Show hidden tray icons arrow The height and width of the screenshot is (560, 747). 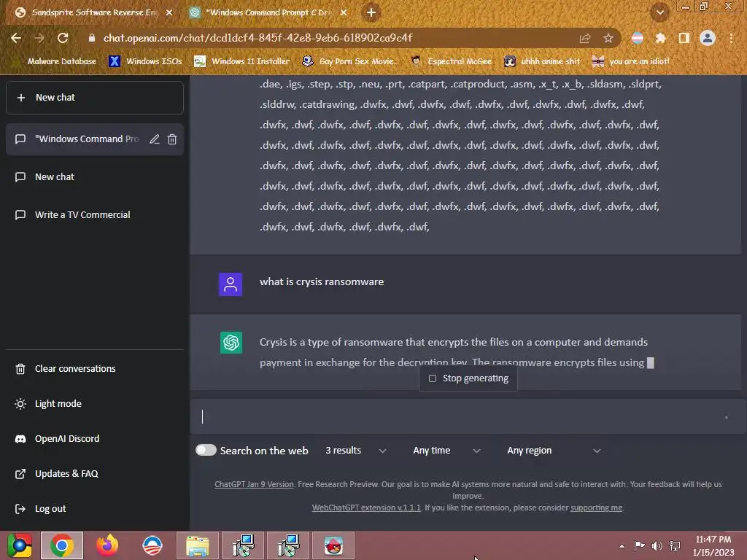pyautogui.click(x=622, y=546)
